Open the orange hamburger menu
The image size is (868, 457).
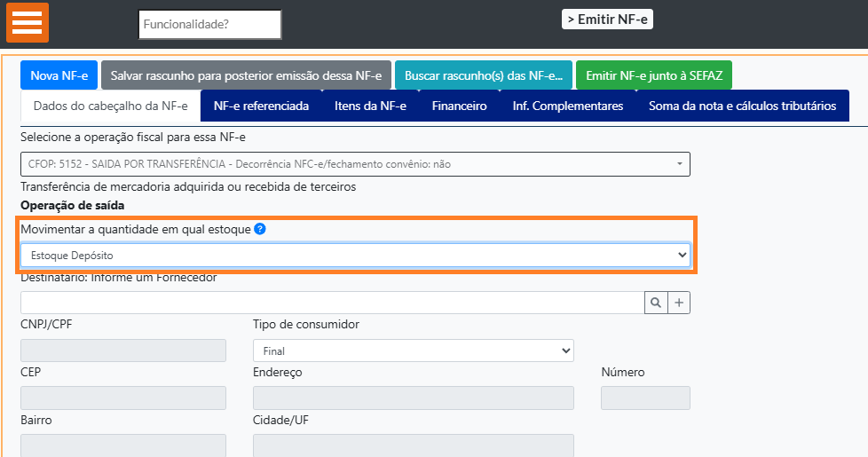point(28,23)
